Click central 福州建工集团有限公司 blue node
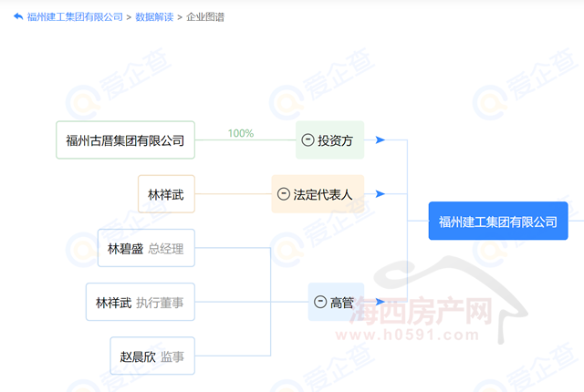 tap(498, 221)
